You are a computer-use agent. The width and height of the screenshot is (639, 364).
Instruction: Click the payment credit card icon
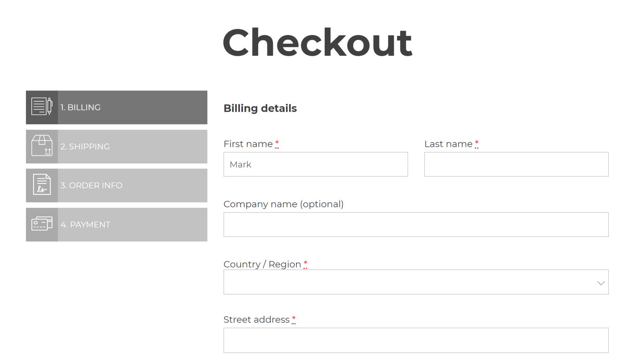(42, 224)
